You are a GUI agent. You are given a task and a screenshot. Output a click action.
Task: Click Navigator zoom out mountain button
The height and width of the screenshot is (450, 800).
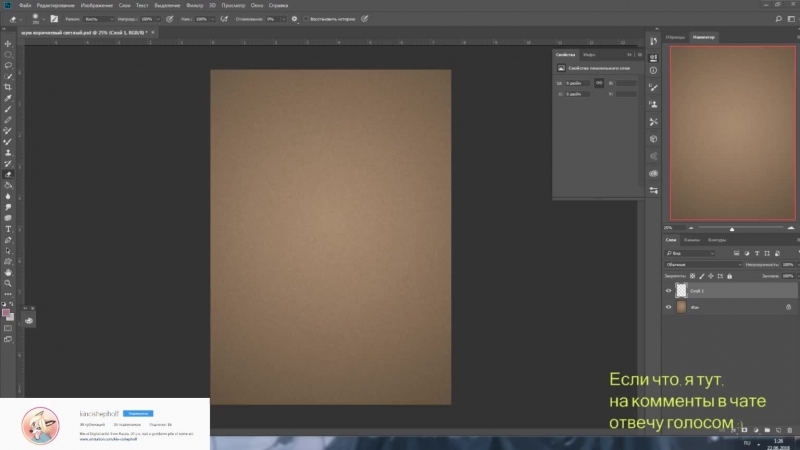(x=691, y=228)
